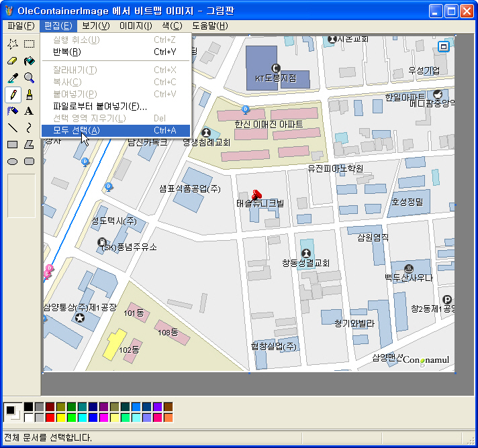Click the Pencil tool

pyautogui.click(x=13, y=95)
